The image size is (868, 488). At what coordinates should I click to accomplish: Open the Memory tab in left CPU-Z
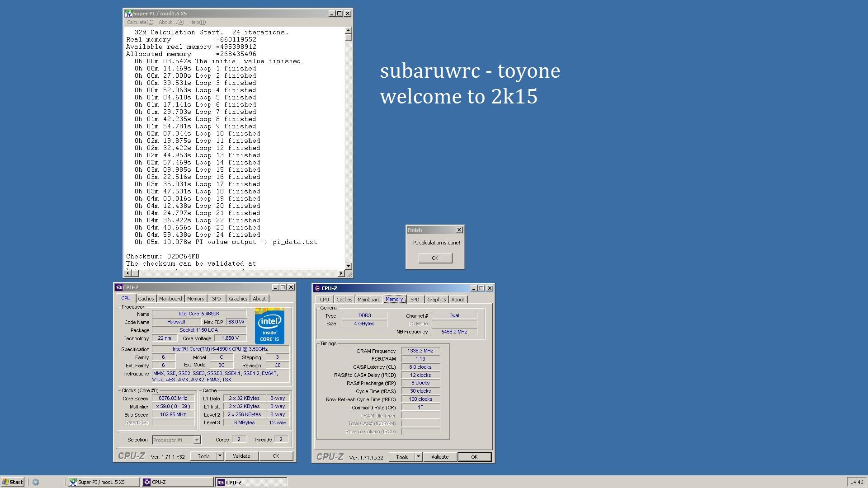click(196, 299)
